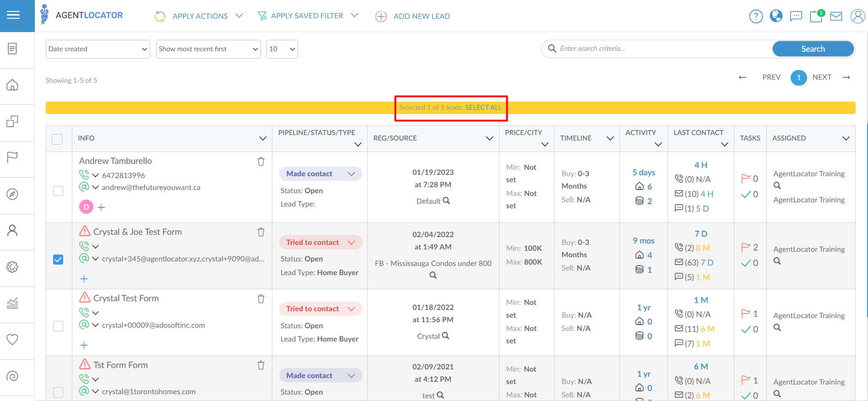Viewport: 868px width, 401px height.
Task: Delete Andrew Tamburello lead trash icon
Action: (x=261, y=161)
